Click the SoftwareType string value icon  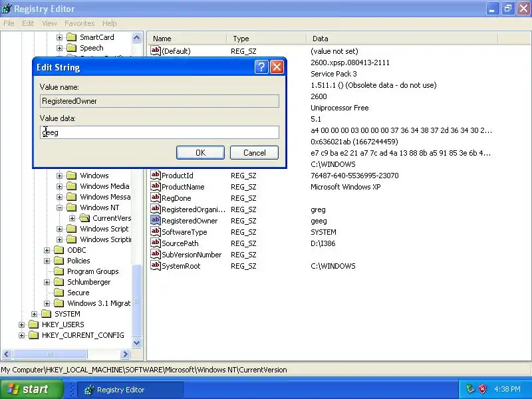(x=156, y=231)
